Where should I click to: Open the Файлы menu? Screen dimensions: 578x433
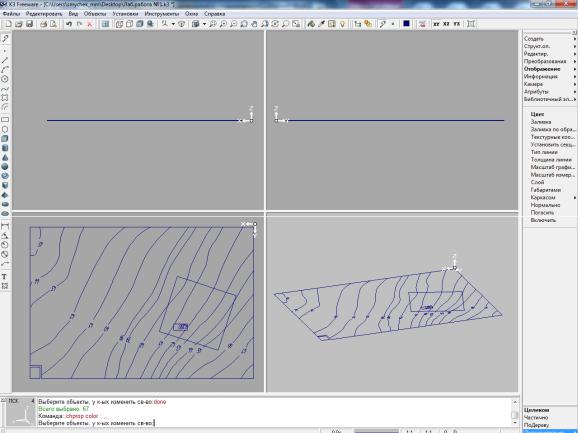[x=11, y=14]
